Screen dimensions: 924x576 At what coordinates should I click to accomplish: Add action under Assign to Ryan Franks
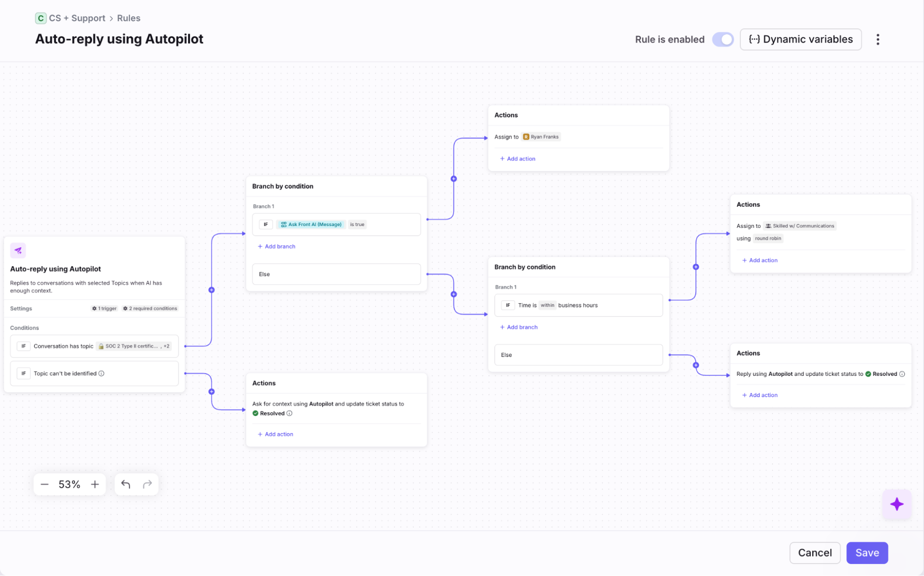[x=518, y=159]
